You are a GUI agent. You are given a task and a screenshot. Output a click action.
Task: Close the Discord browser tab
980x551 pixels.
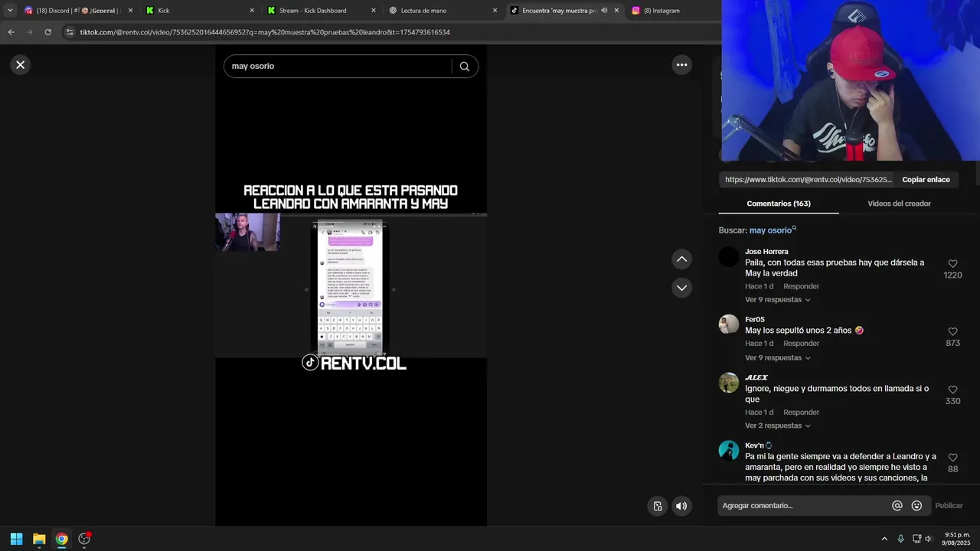pyautogui.click(x=130, y=11)
